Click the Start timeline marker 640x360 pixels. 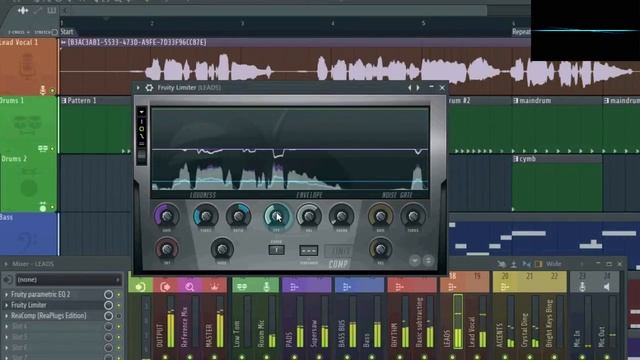pyautogui.click(x=67, y=31)
